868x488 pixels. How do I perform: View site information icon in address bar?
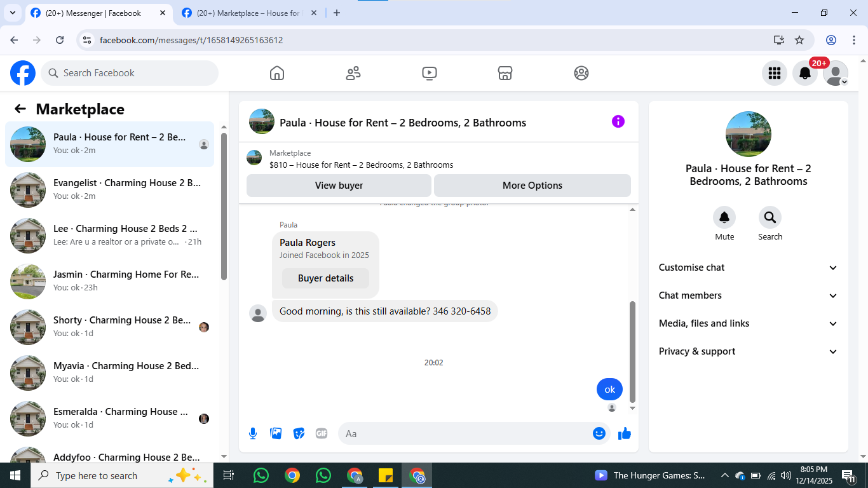(x=88, y=40)
